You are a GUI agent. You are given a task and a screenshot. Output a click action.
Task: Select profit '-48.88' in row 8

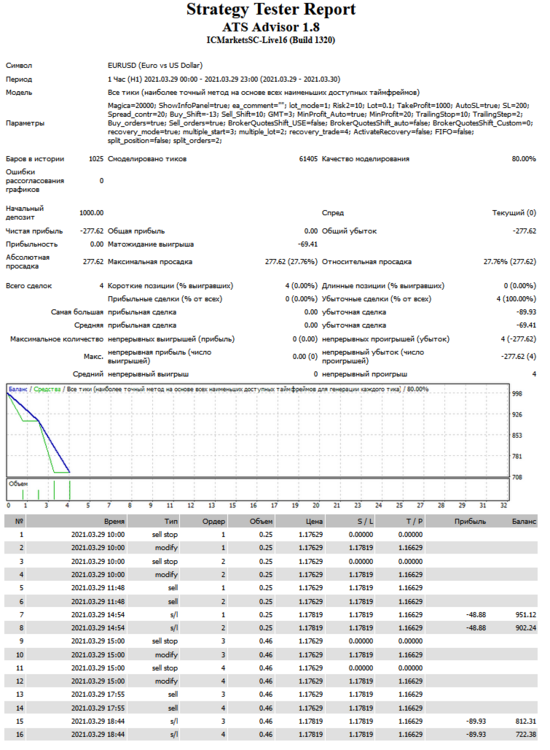[x=476, y=628]
